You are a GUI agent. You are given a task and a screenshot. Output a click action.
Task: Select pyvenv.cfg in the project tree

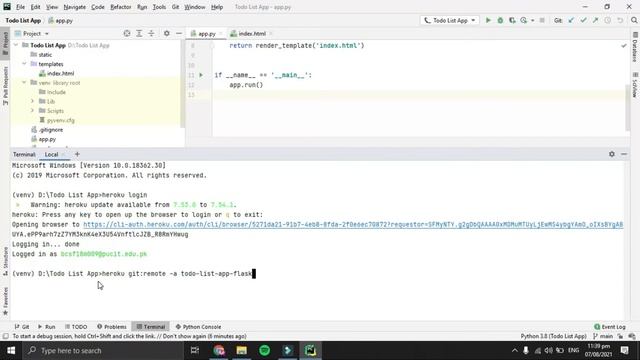[x=60, y=120]
